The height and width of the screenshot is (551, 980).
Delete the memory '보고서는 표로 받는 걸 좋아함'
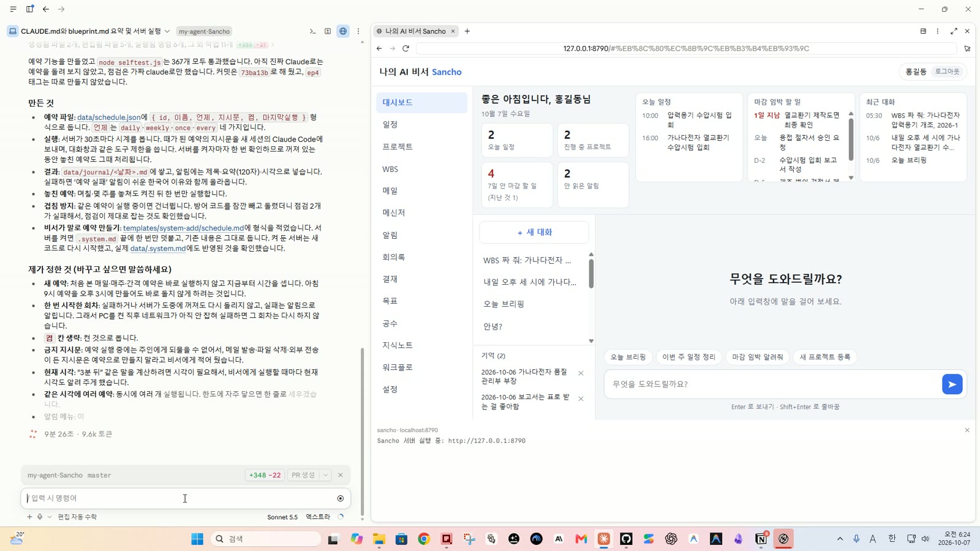tap(581, 399)
